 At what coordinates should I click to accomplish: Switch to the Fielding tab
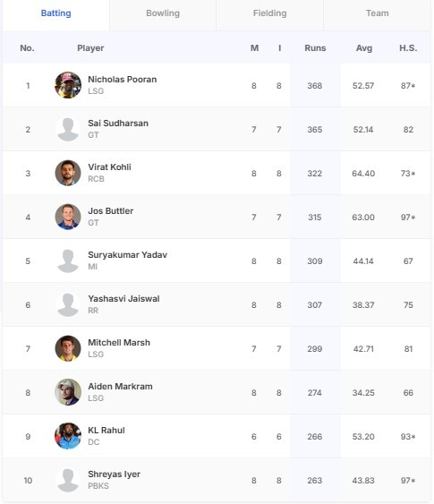(270, 13)
